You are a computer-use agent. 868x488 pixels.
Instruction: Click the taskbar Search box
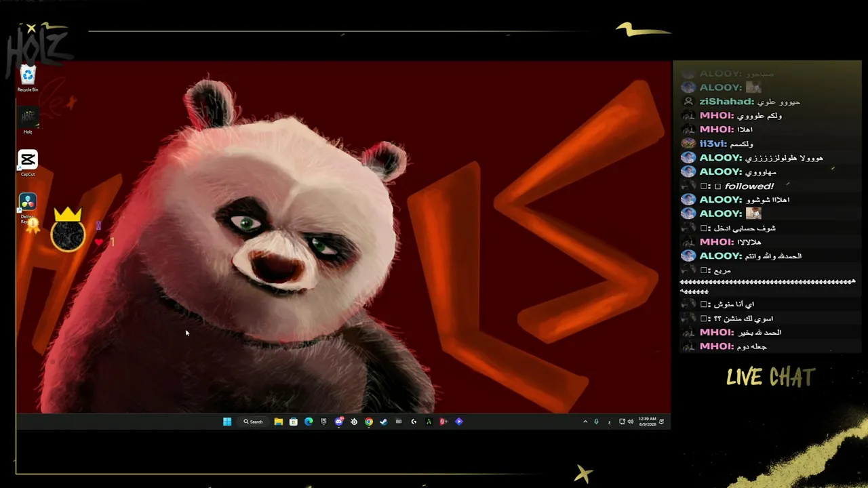254,422
